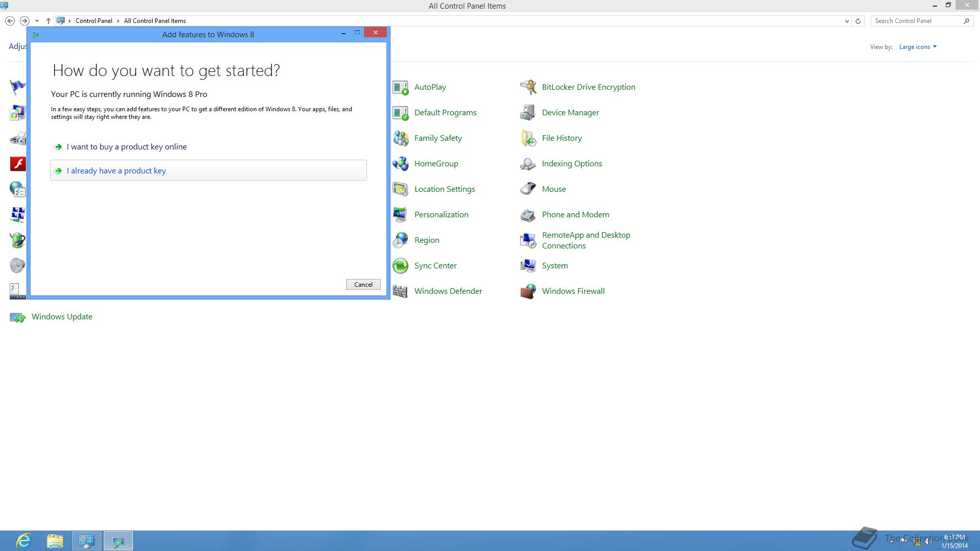Screen dimensions: 980x551
Task: Open the Action Center flag icon
Action: pos(17,87)
